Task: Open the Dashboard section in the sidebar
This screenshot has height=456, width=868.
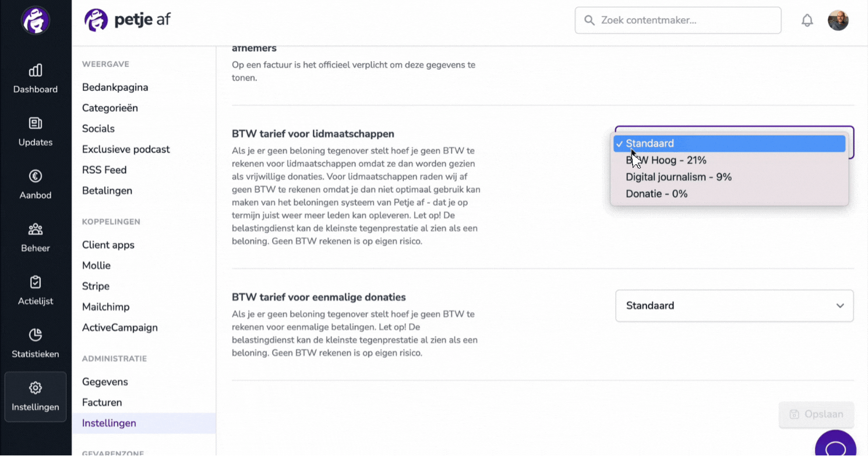Action: [x=36, y=79]
